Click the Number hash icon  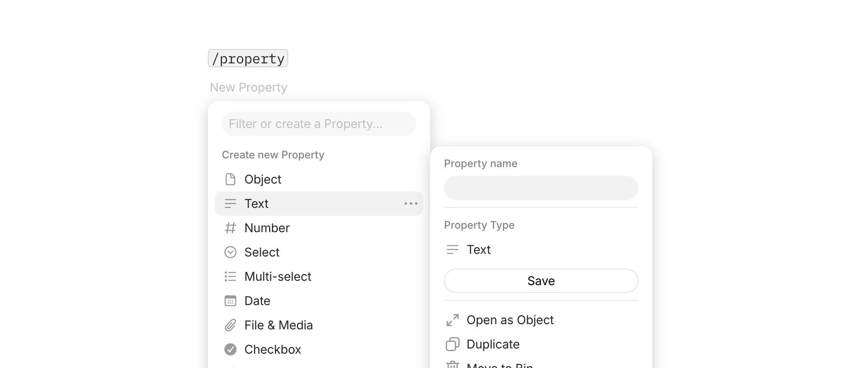230,228
